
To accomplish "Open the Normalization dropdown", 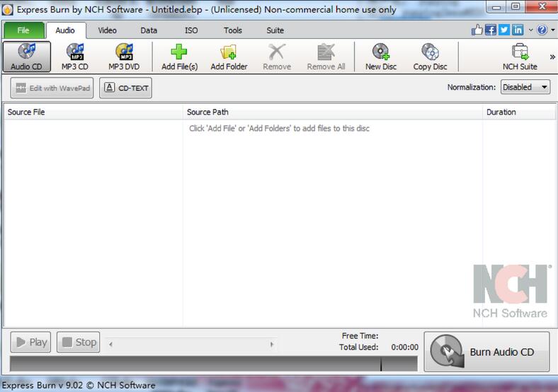I will coord(525,87).
